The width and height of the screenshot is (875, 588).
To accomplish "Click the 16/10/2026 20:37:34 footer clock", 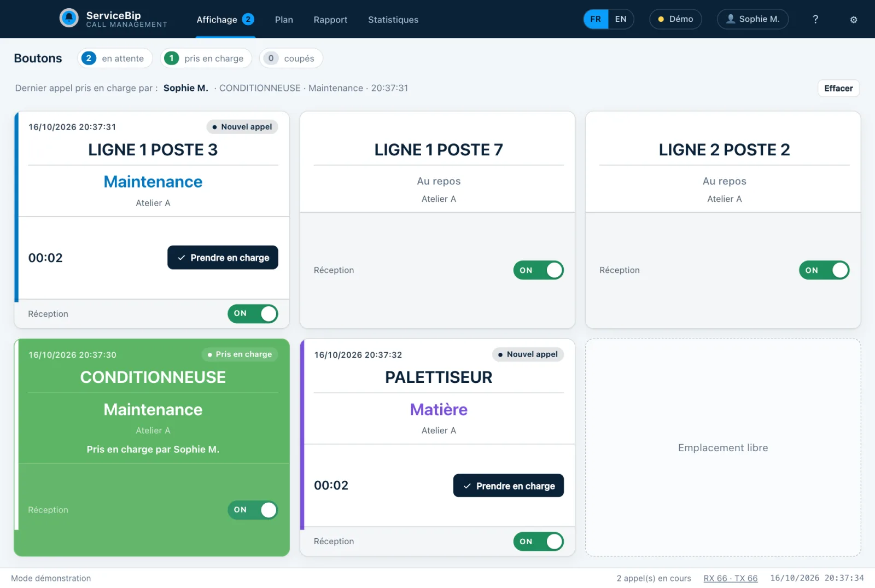I will point(817,578).
